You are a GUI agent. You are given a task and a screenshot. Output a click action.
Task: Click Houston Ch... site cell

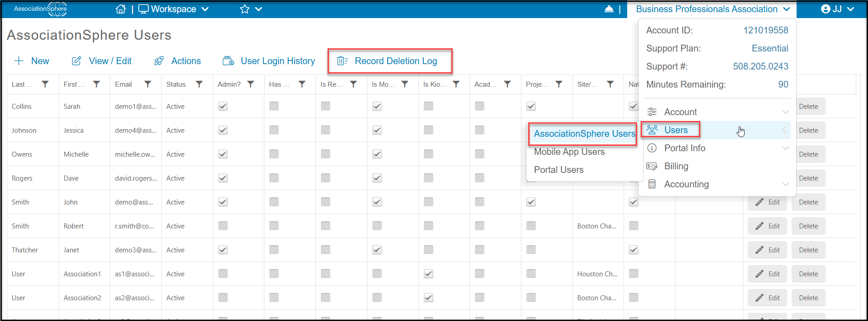[x=597, y=274]
